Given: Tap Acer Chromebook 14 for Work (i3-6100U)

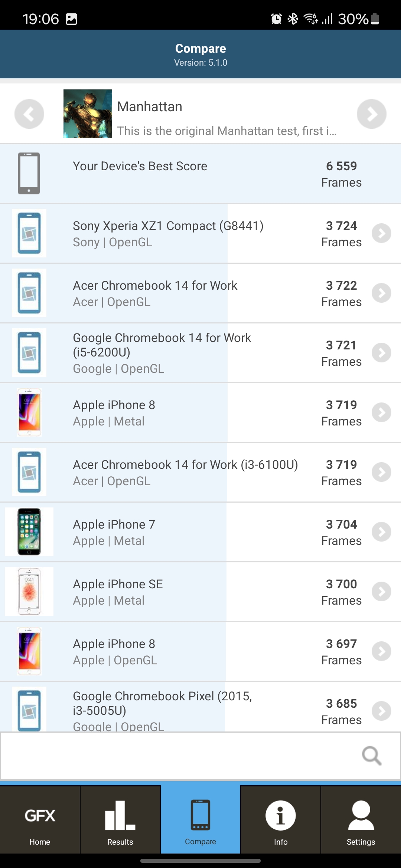Looking at the screenshot, I should tap(185, 472).
